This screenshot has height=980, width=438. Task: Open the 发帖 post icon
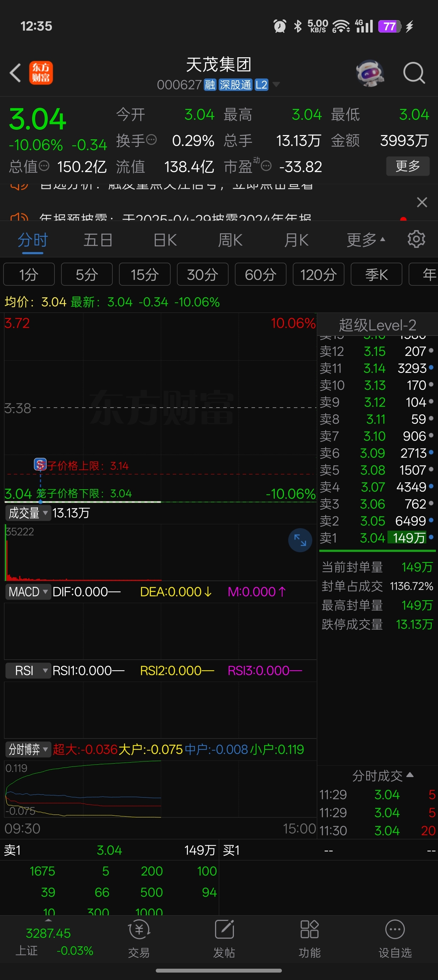click(x=224, y=939)
